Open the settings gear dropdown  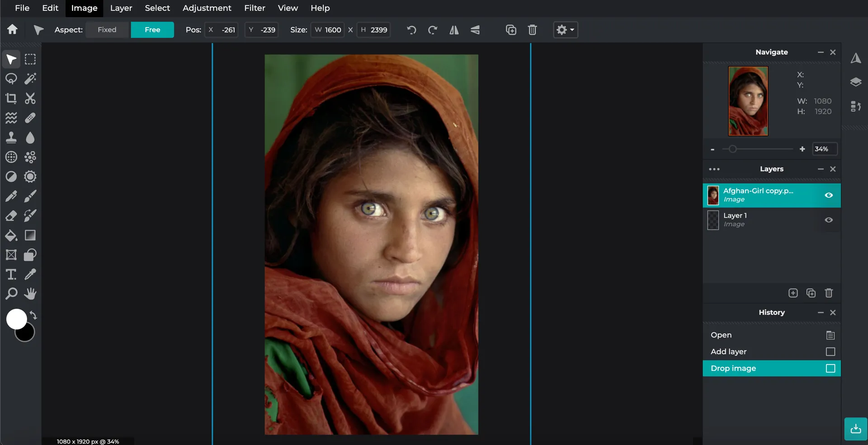click(565, 30)
